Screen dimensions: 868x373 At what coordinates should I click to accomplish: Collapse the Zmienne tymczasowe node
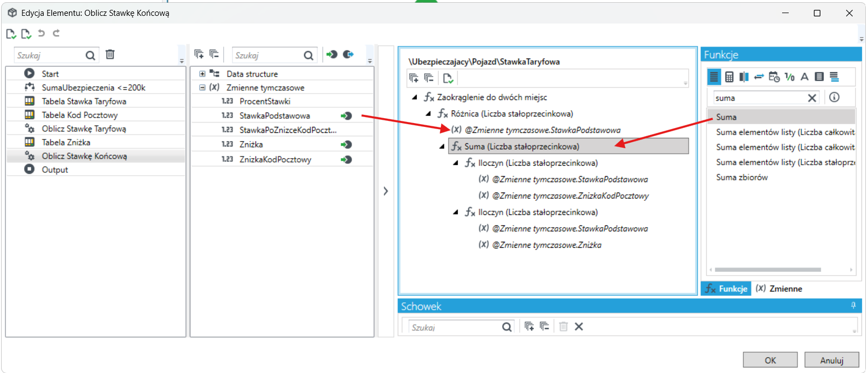click(x=202, y=88)
